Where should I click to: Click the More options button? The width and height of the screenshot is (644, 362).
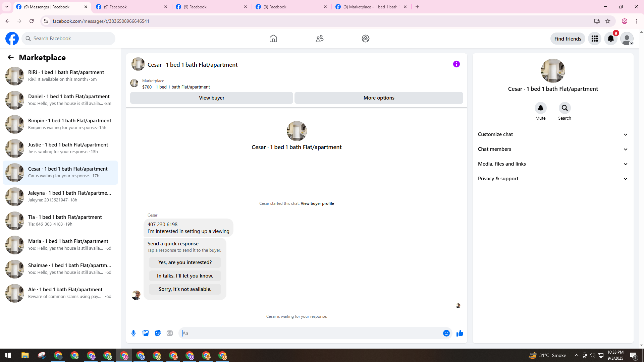click(x=379, y=98)
